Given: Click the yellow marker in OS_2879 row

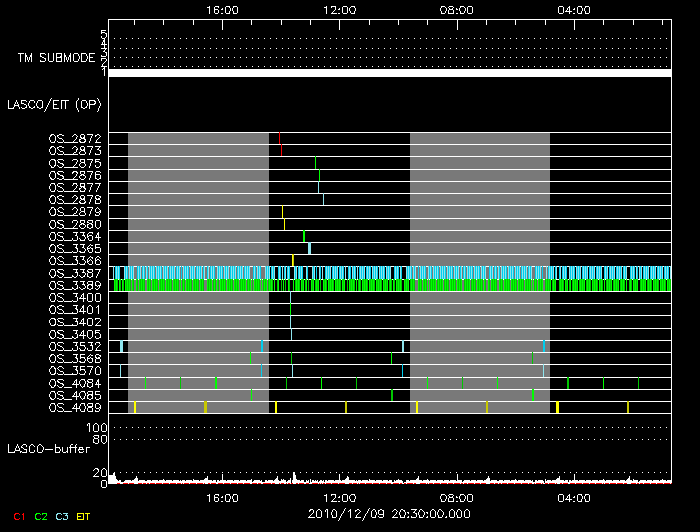Looking at the screenshot, I should click(283, 211).
